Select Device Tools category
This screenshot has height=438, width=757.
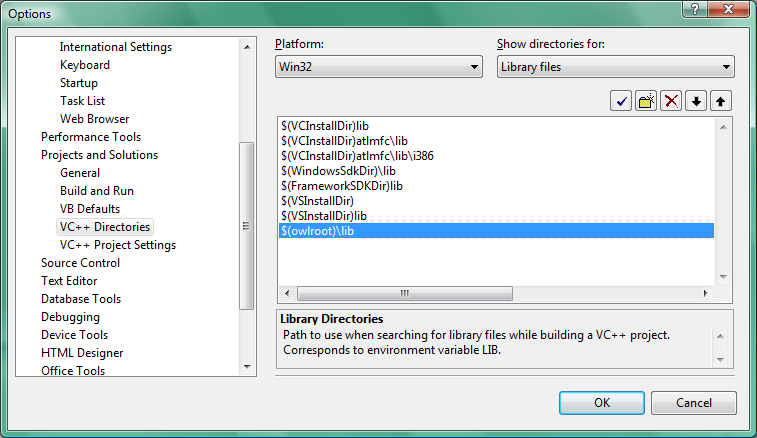tap(74, 335)
